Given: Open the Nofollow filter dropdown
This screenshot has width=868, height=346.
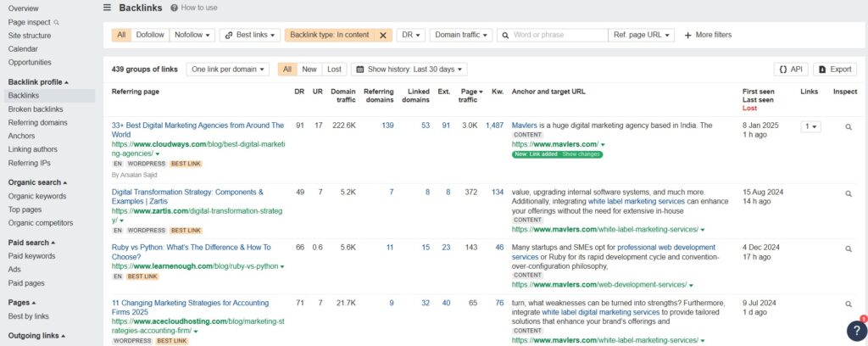Looking at the screenshot, I should pyautogui.click(x=192, y=35).
